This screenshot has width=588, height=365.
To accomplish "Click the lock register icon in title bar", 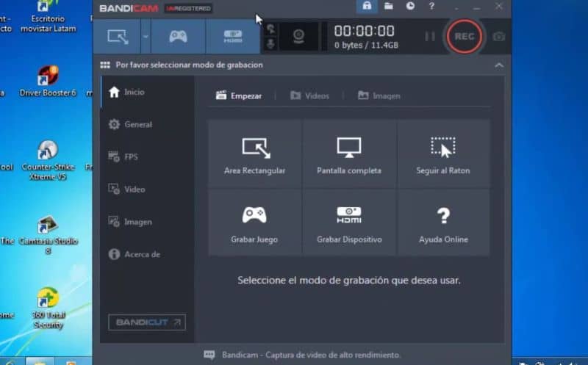I will point(367,6).
